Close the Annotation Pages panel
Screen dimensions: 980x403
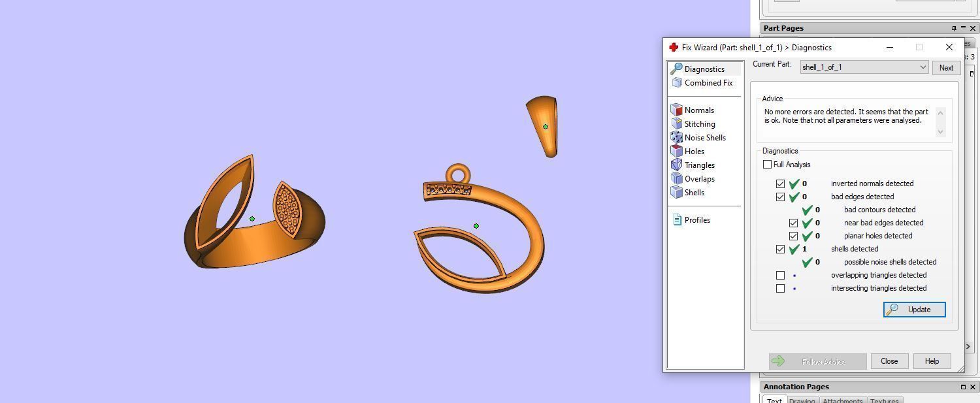pyautogui.click(x=972, y=387)
